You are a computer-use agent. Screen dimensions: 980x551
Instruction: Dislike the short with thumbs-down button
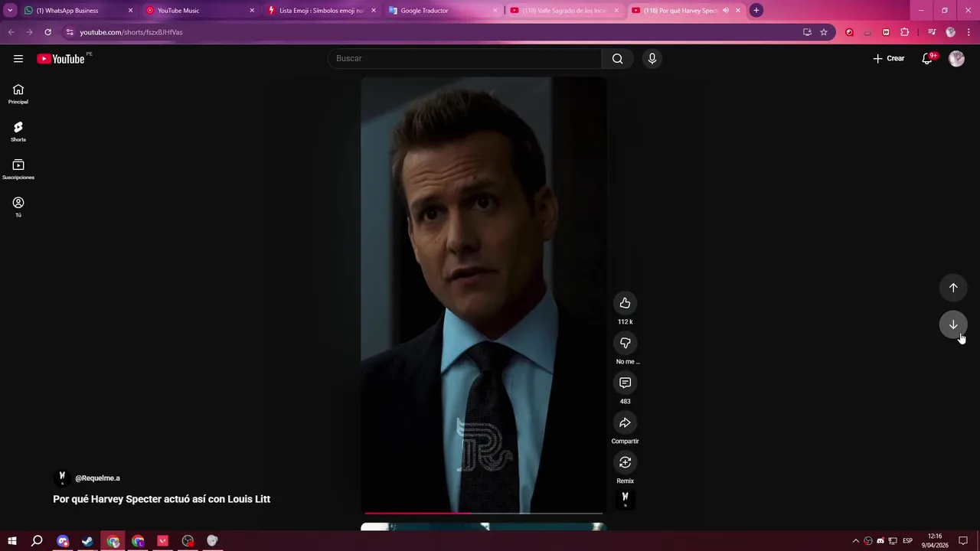[x=625, y=343]
